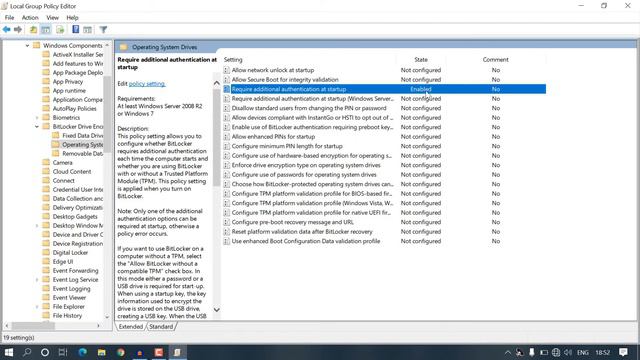Select Reset platform validation data after recovery
Image resolution: width=640 pixels, height=360 pixels.
pos(302,231)
